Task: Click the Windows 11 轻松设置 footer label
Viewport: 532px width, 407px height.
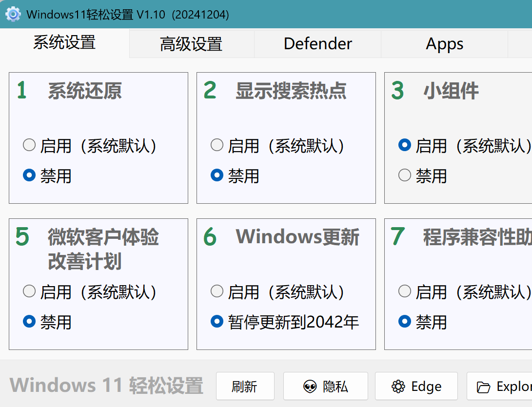Action: pyautogui.click(x=106, y=386)
